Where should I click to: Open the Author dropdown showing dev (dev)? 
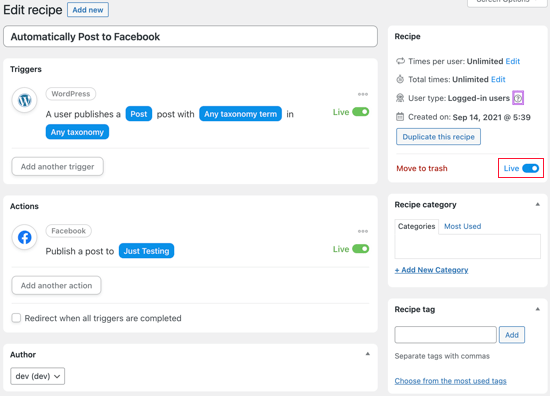(x=38, y=376)
